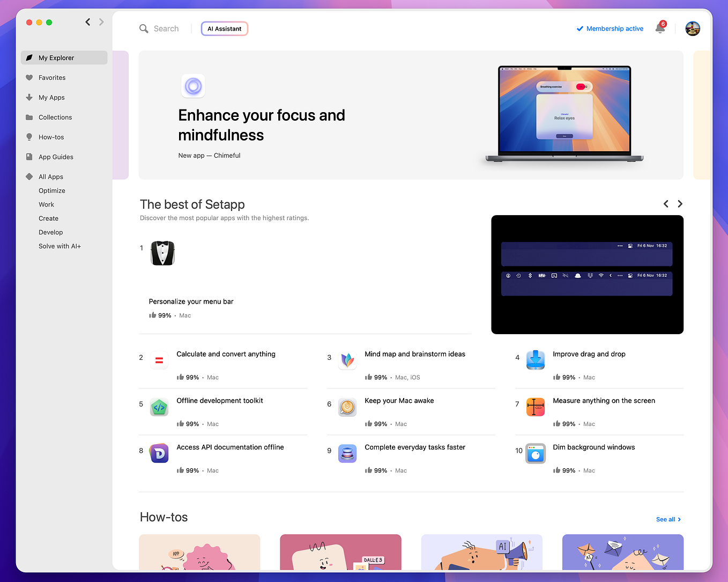Open 'Complete everyday tasks faster' entry
The width and height of the screenshot is (728, 582).
click(415, 448)
